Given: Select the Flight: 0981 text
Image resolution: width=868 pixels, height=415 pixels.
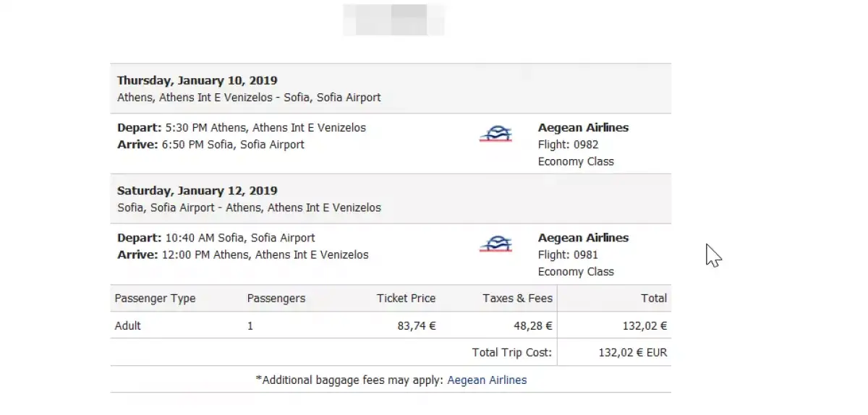Looking at the screenshot, I should 568,254.
